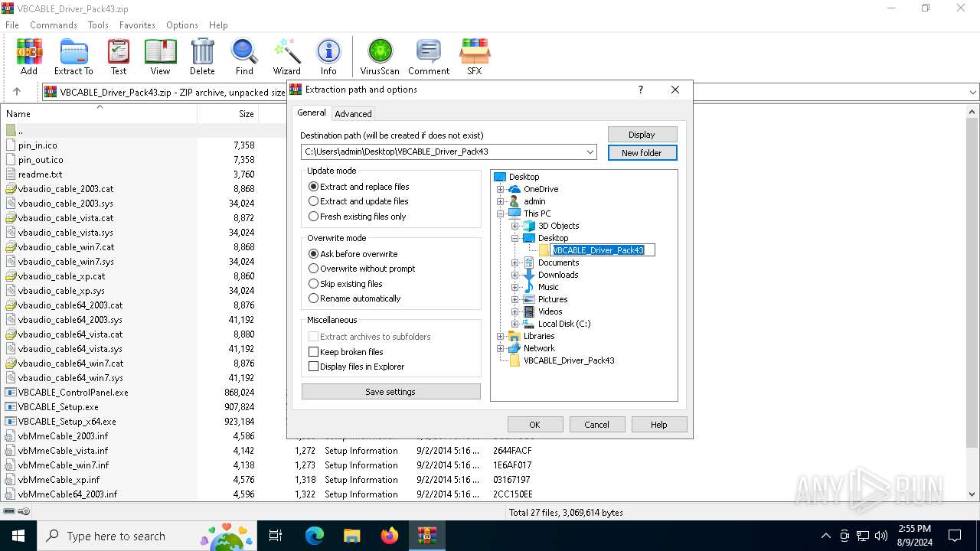The width and height of the screenshot is (980, 551).
Task: Select readme.txt in the file list
Action: pyautogui.click(x=40, y=174)
